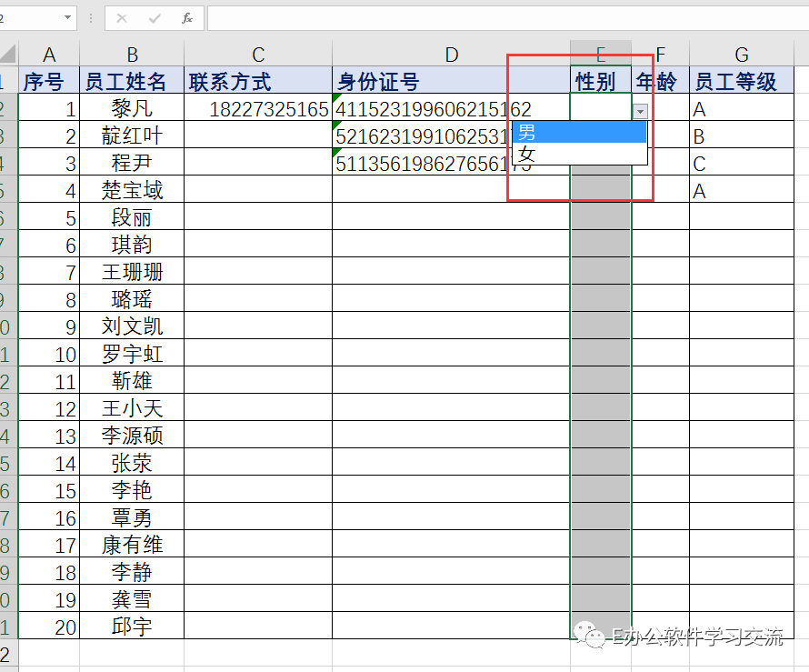Click the name cell 段丽
Screen dimensions: 809x672
tap(132, 217)
